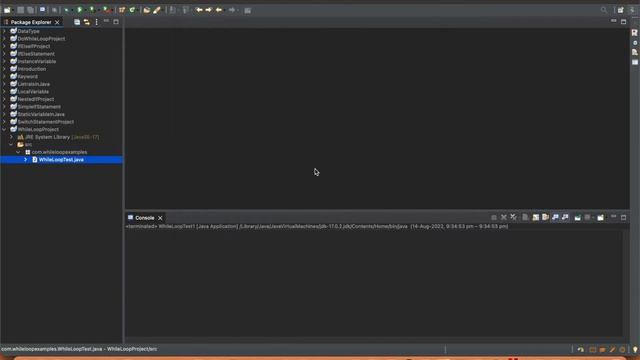Toggle Show Console on Standard Error
Image resolution: width=640 pixels, height=360 pixels.
(x=565, y=218)
